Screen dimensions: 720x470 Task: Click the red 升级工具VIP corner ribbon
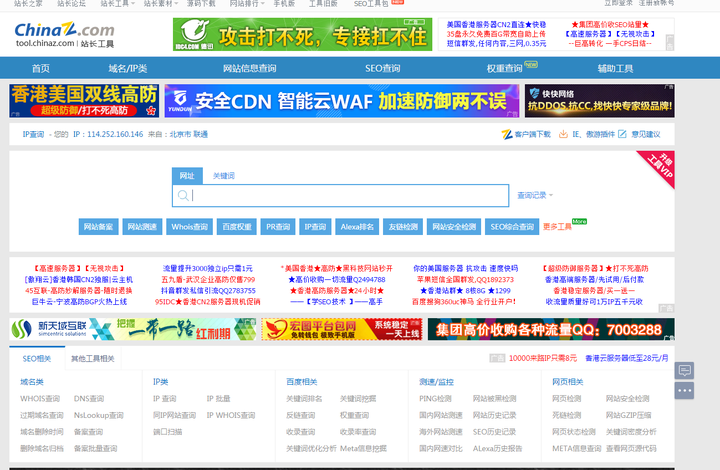pyautogui.click(x=660, y=166)
